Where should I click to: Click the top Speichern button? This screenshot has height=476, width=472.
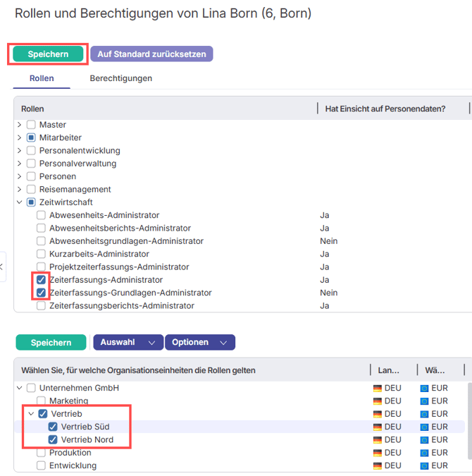pos(48,54)
